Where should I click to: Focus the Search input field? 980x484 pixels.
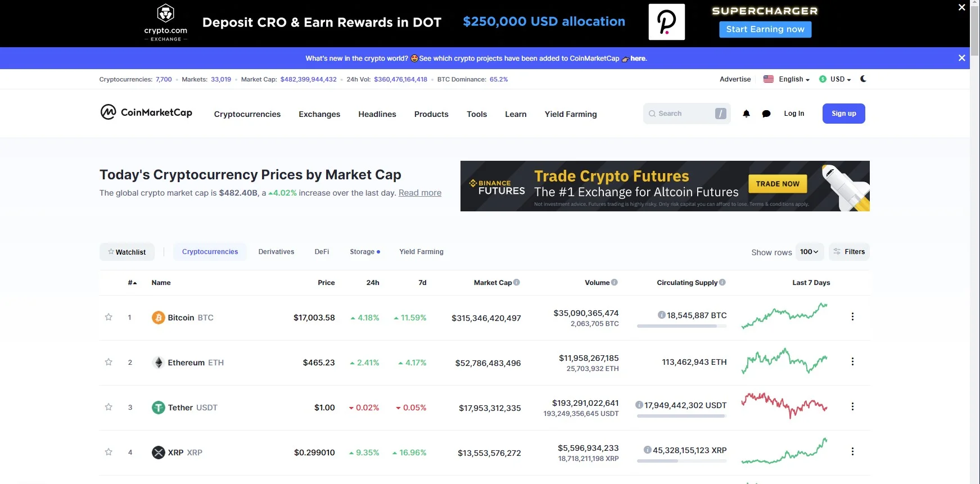[687, 114]
